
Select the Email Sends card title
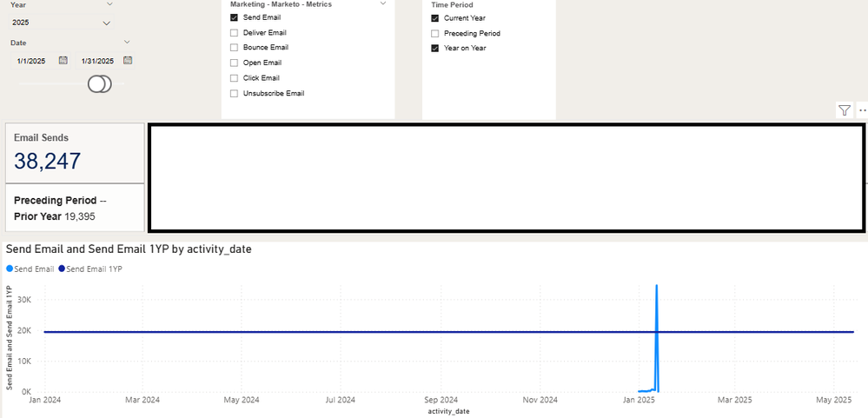pyautogui.click(x=41, y=138)
